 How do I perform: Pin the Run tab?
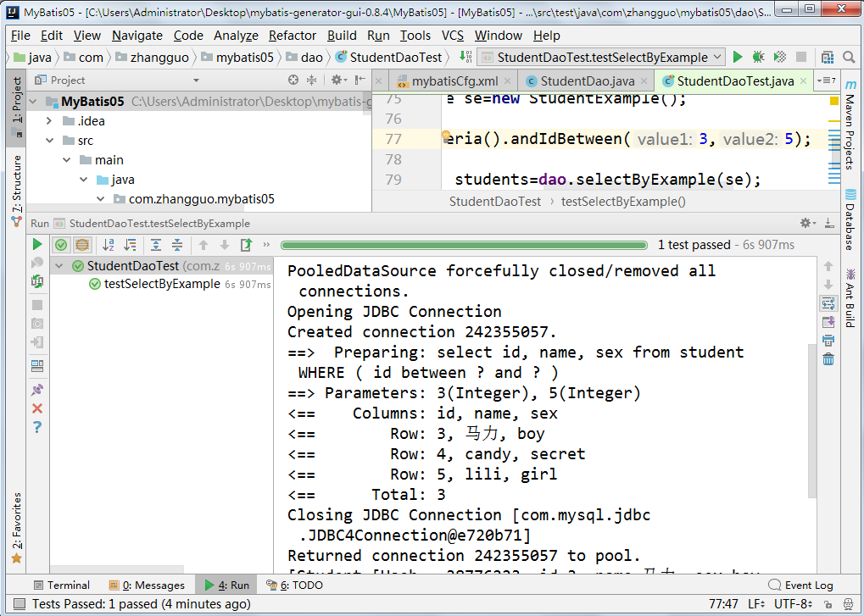(37, 390)
